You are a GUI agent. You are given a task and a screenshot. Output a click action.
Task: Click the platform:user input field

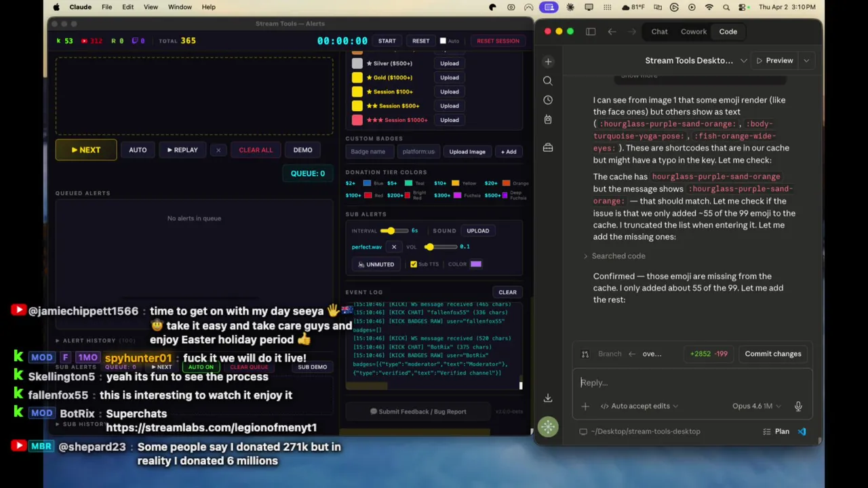point(418,152)
